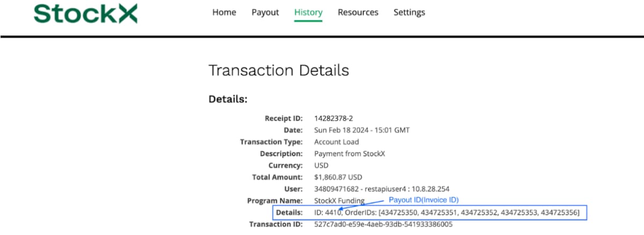The width and height of the screenshot is (644, 235).
Task: Click the StockX logo
Action: tap(85, 13)
